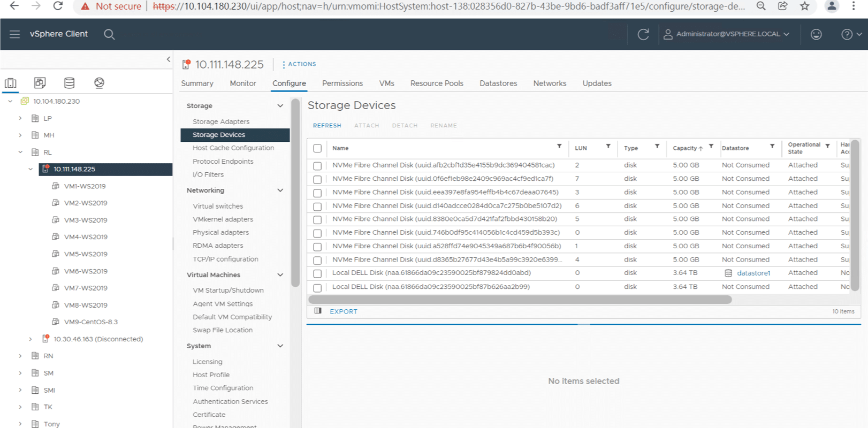Collapse the 10.111.148.225 host node
Screen dimensions: 868x428
pos(31,169)
